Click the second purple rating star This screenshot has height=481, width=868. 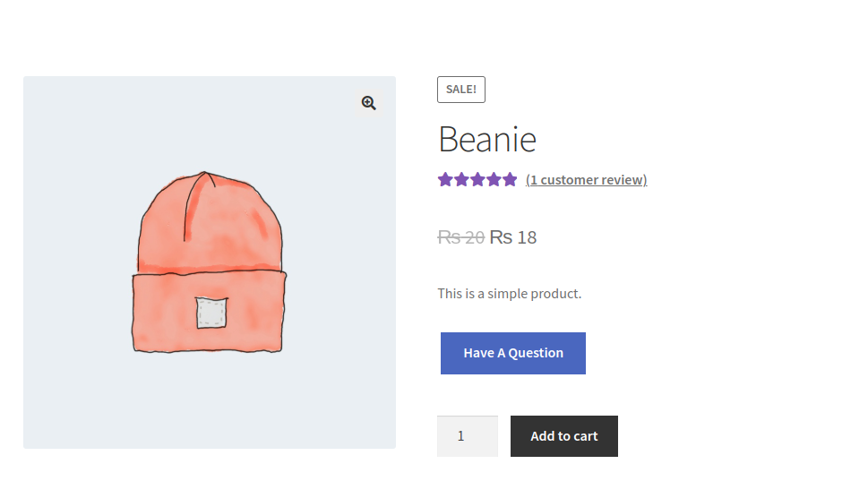tap(461, 179)
